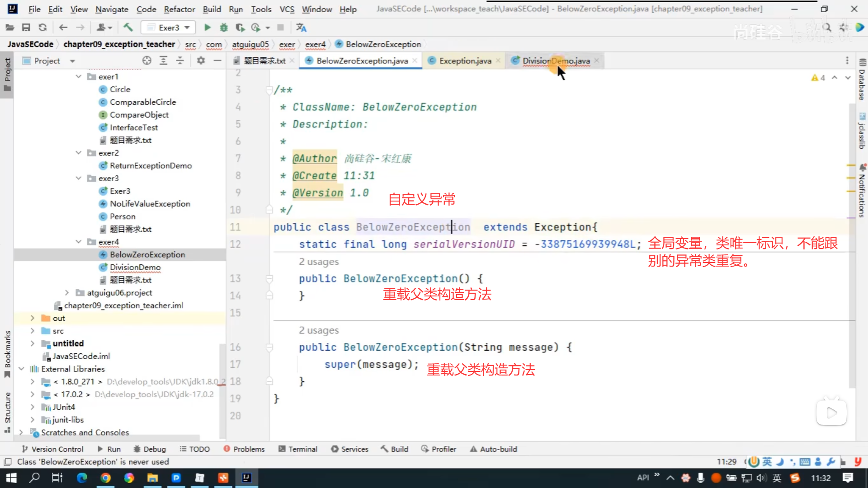This screenshot has width=868, height=488.
Task: Click the Debug bug icon in toolbar
Action: pyautogui.click(x=224, y=28)
